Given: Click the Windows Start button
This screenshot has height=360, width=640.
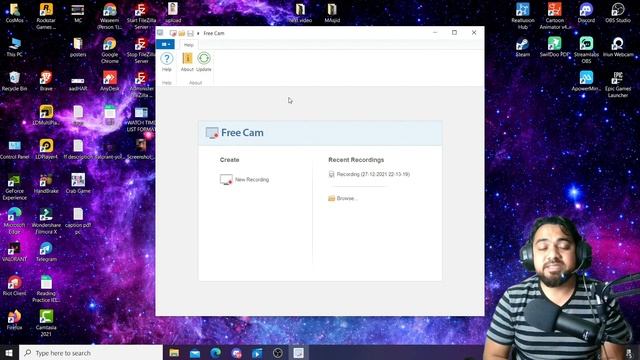Looking at the screenshot, I should tap(9, 353).
